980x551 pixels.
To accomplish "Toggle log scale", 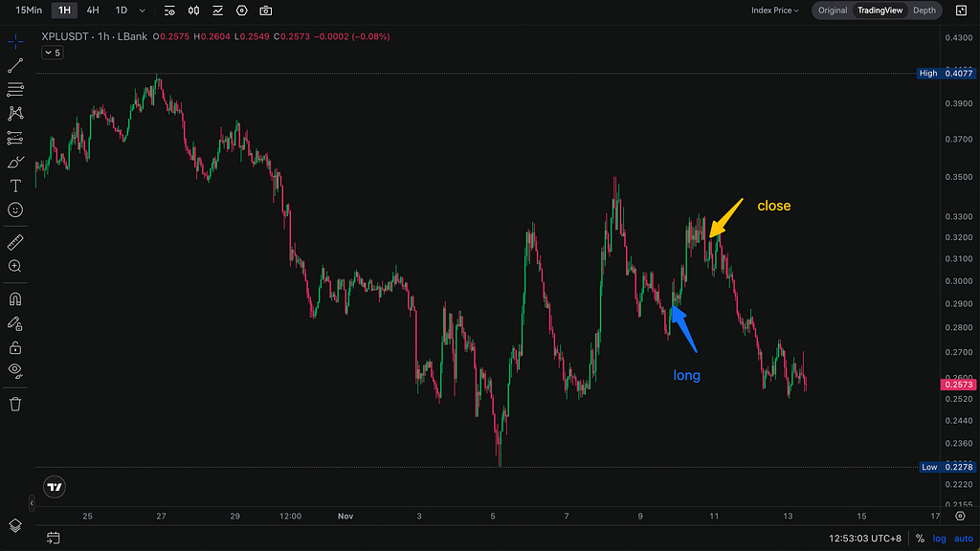I will (939, 539).
